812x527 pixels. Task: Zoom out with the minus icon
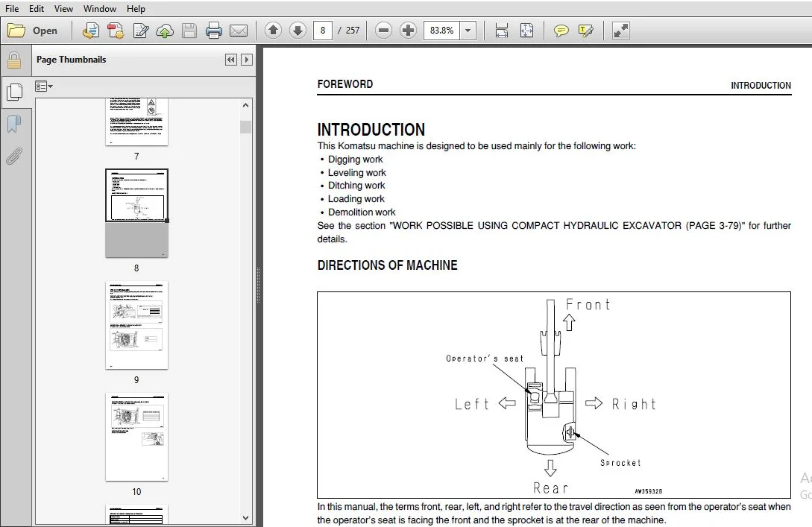[x=383, y=31]
